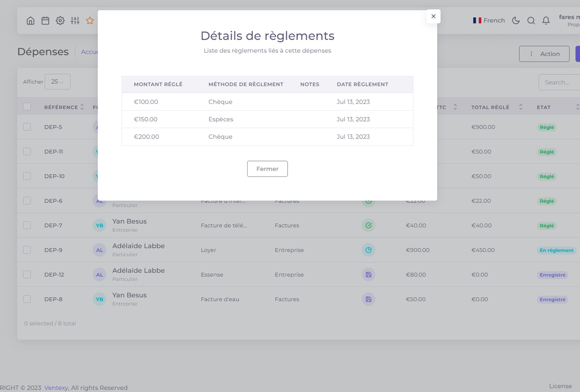The image size is (580, 392).
Task: Click the YB avatar in DEP-7 row
Action: [99, 225]
